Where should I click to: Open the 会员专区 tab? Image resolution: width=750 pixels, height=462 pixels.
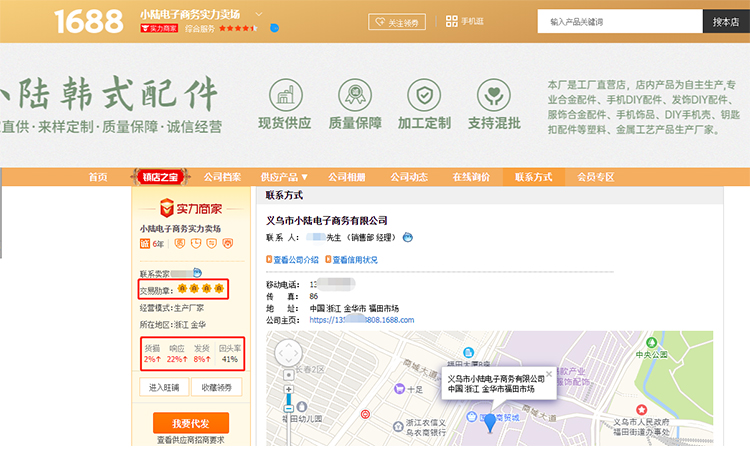[x=596, y=177]
